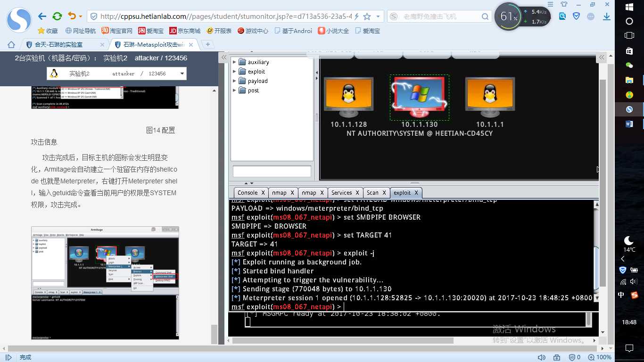
Task: Collapse panel with left double-chevron
Action: 225,58
